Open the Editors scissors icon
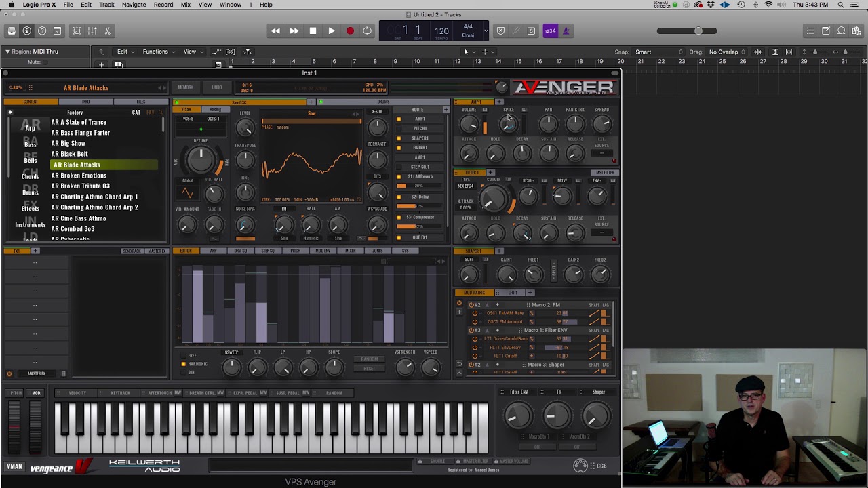This screenshot has height=488, width=868. [107, 30]
